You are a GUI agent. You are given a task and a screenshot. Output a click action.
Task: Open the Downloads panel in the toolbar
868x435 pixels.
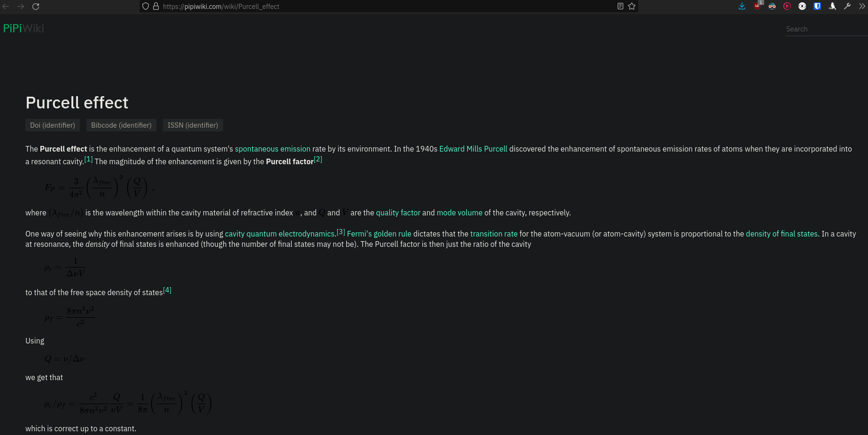click(742, 6)
